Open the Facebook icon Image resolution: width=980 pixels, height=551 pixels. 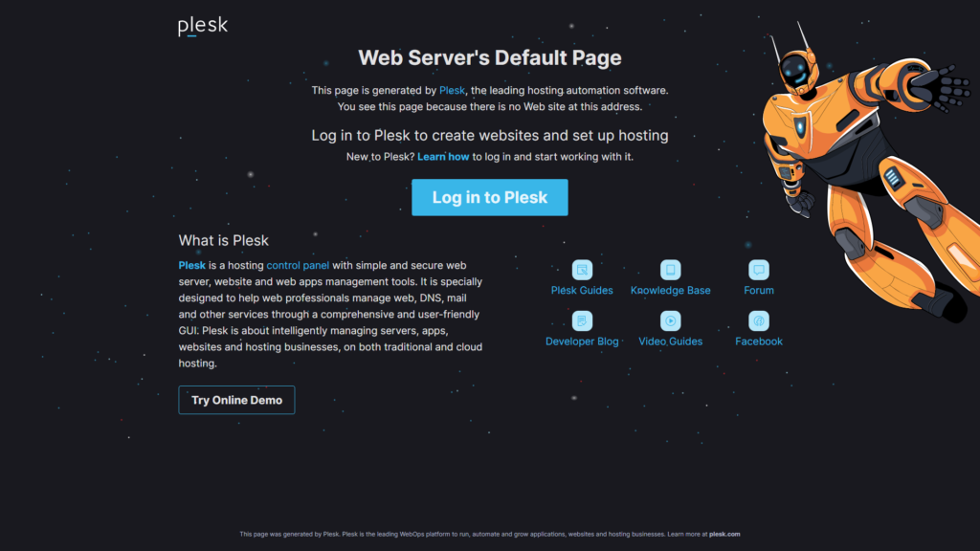coord(759,321)
